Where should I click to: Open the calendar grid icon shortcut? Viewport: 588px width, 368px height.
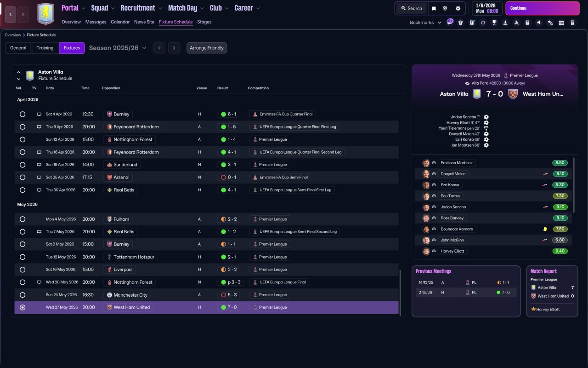(561, 23)
